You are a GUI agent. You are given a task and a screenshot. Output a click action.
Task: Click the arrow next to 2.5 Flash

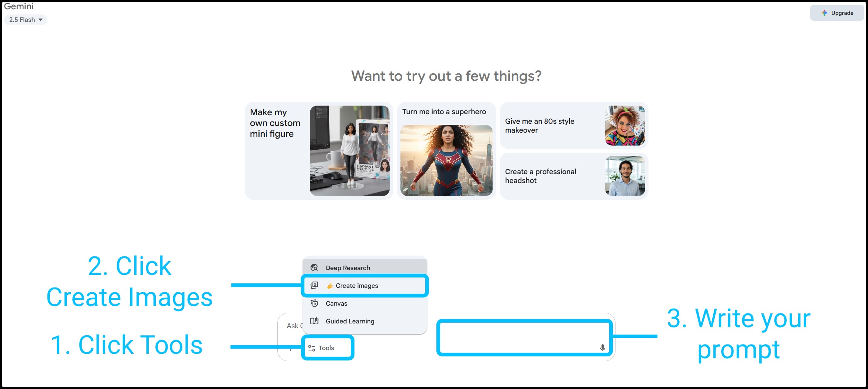pyautogui.click(x=40, y=20)
